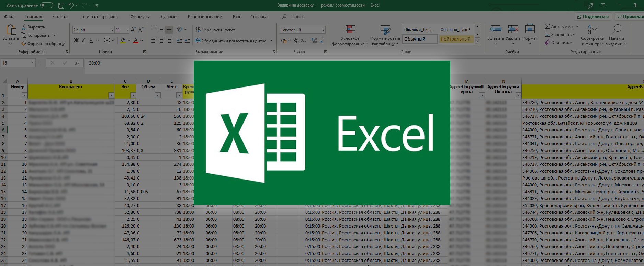
Task: Click the Формат cells icon
Action: (530, 29)
